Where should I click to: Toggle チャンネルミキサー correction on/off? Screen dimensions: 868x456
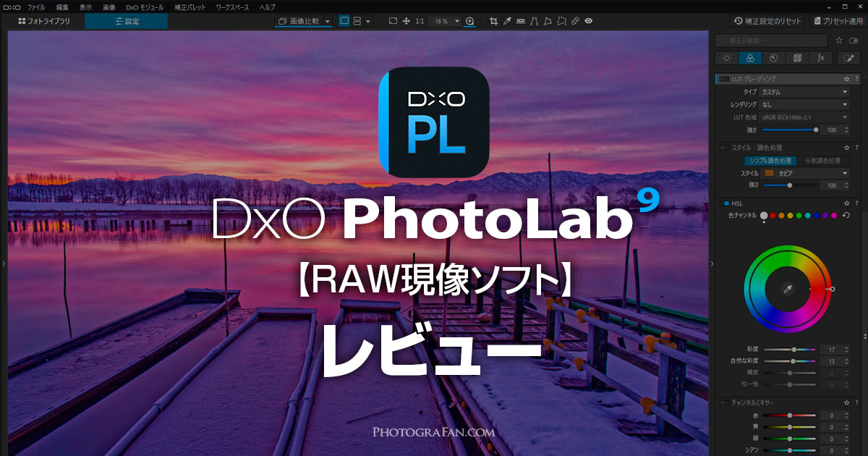(x=725, y=402)
